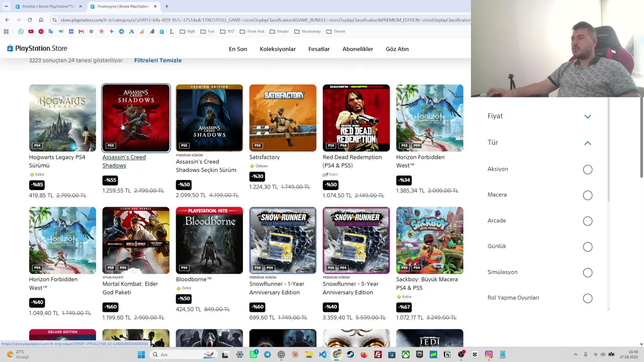Open the Göz Atın menu

click(x=397, y=49)
